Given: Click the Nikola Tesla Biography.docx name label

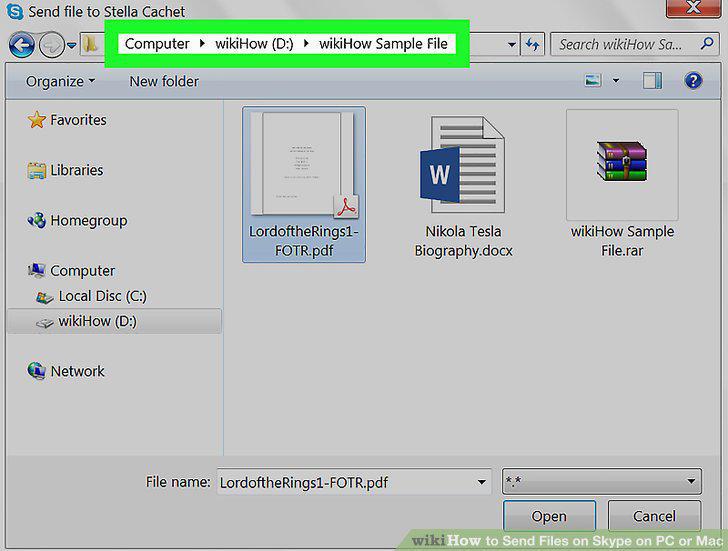Looking at the screenshot, I should point(463,241).
